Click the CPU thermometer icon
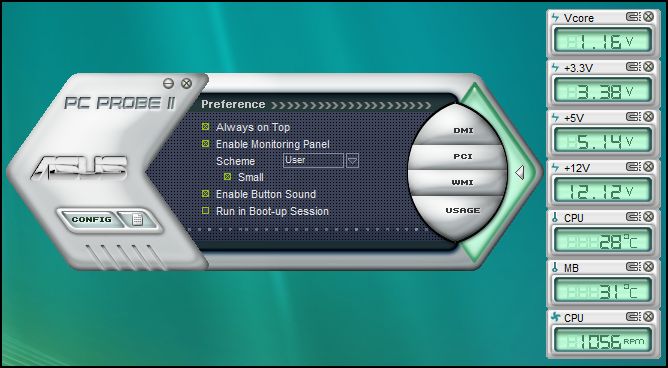The width and height of the screenshot is (668, 368). point(555,218)
